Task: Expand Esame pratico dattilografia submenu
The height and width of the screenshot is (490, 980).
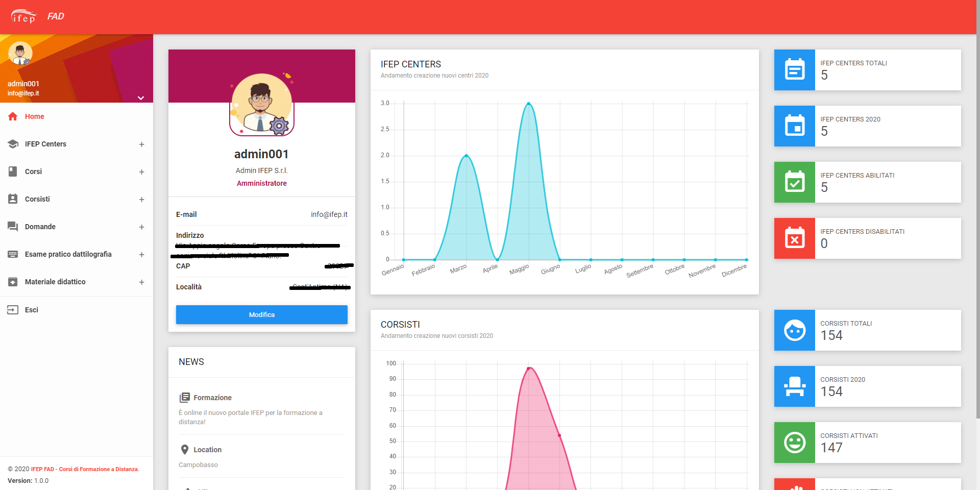Action: coord(141,255)
